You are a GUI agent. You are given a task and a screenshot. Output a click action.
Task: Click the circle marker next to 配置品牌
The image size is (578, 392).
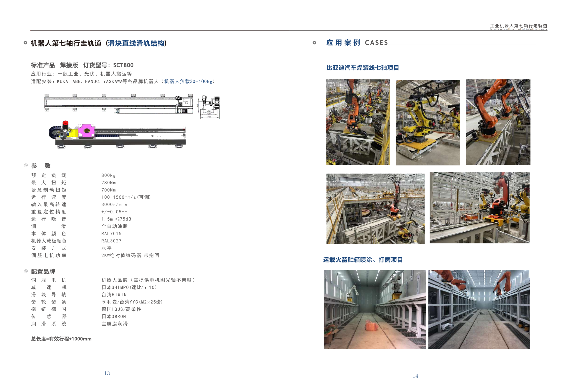pyautogui.click(x=26, y=271)
